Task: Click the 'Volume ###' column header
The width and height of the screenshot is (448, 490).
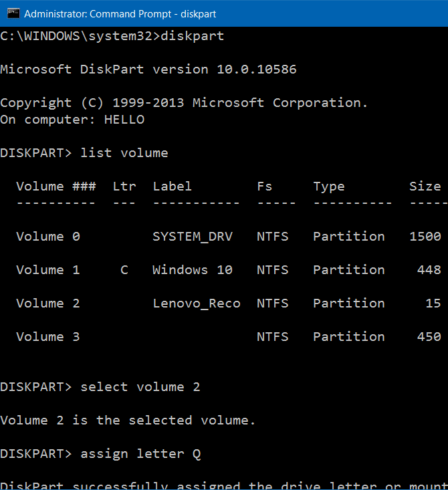Action: coord(56,187)
